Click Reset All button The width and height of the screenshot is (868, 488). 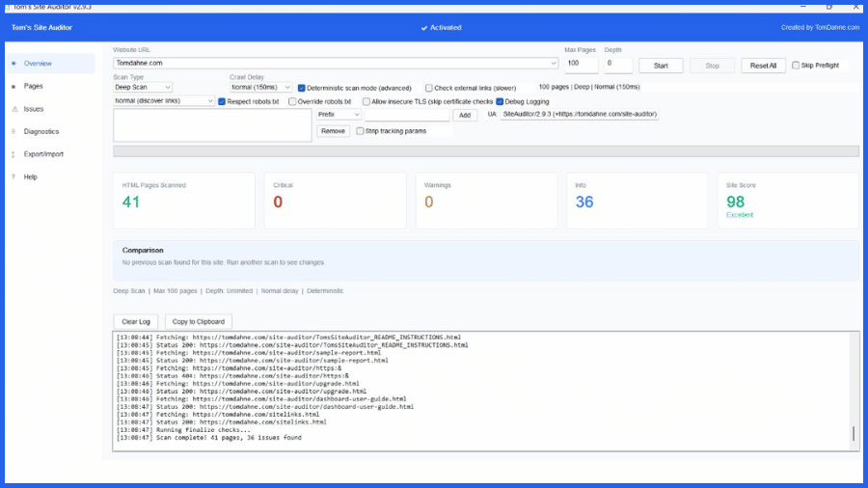[x=764, y=66]
